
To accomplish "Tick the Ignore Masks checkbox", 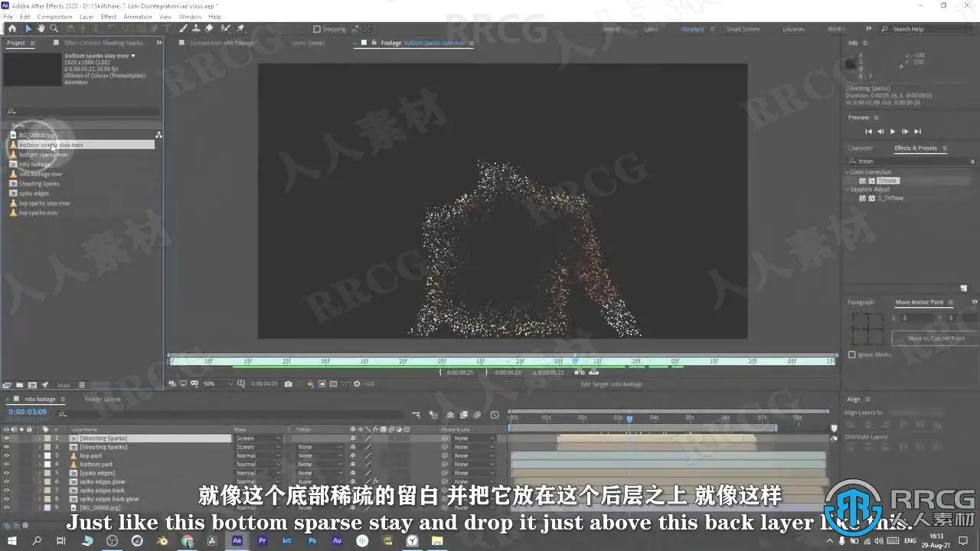I will 852,354.
